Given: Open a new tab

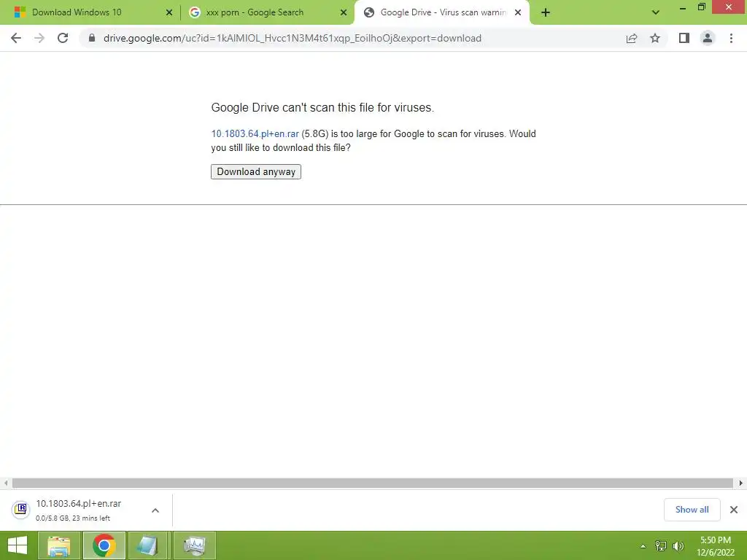Looking at the screenshot, I should (546, 12).
